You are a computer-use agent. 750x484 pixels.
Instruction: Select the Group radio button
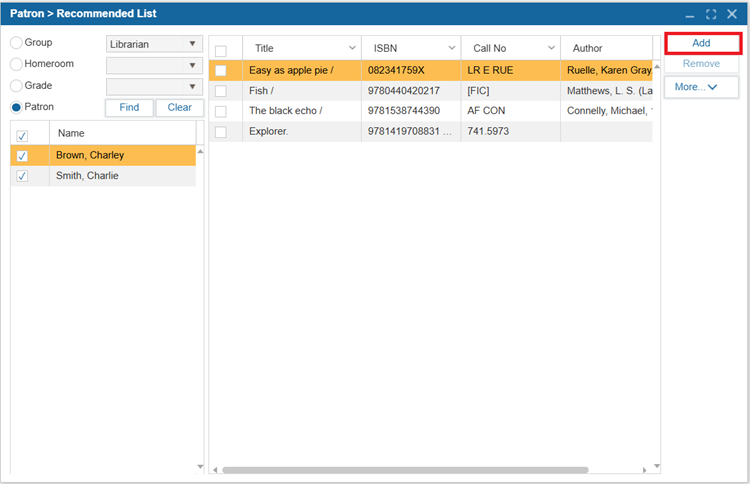16,43
